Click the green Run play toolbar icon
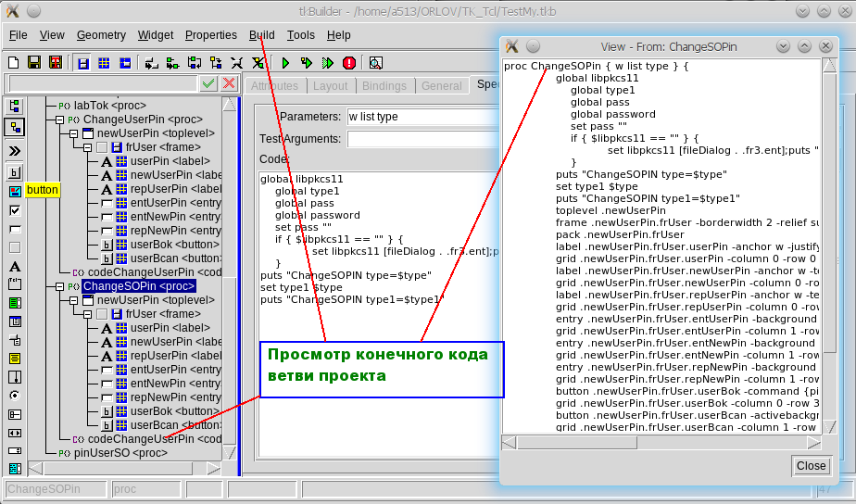Viewport: 856px width, 504px height. (285, 63)
